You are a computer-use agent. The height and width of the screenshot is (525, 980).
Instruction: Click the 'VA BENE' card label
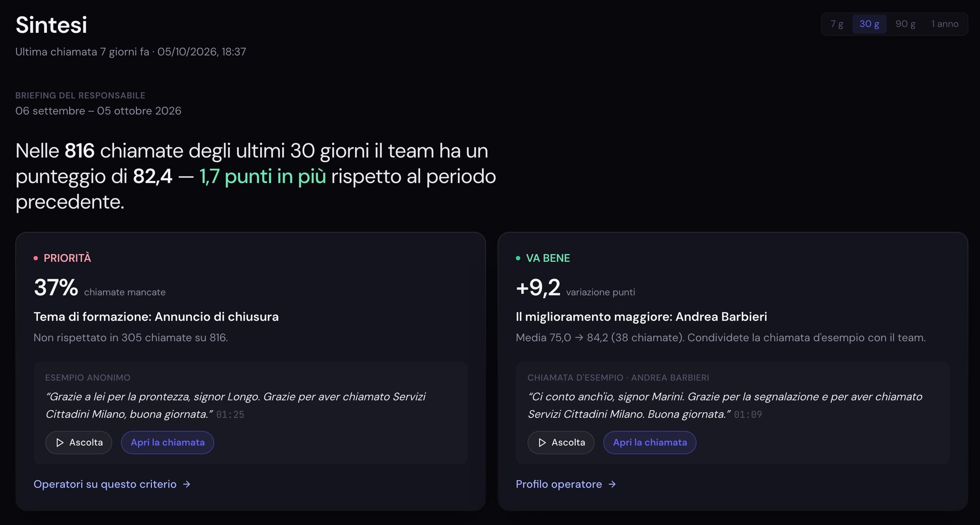point(548,258)
